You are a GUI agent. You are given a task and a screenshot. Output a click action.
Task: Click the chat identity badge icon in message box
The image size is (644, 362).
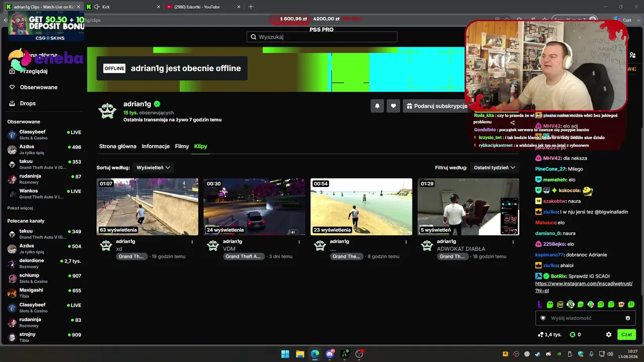click(x=543, y=318)
